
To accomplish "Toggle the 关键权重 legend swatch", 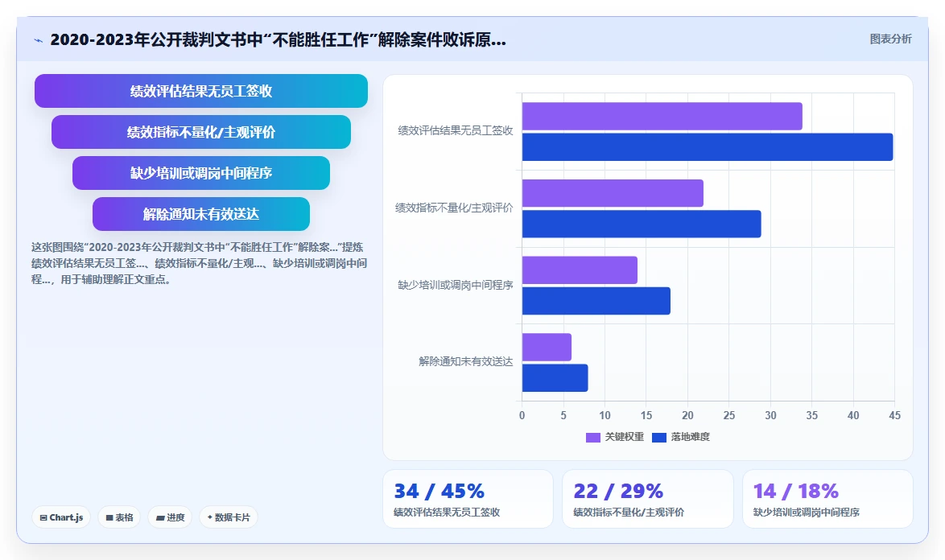I will (x=593, y=437).
